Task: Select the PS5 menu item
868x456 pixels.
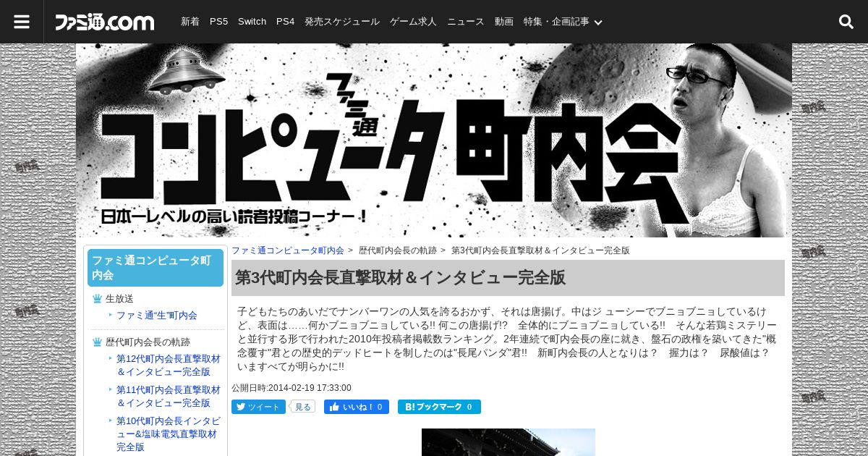Action: pos(218,22)
